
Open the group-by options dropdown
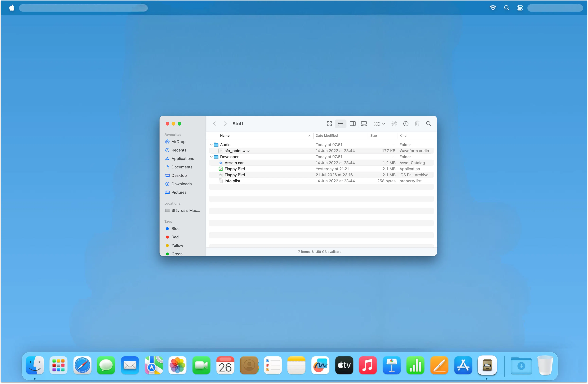379,123
